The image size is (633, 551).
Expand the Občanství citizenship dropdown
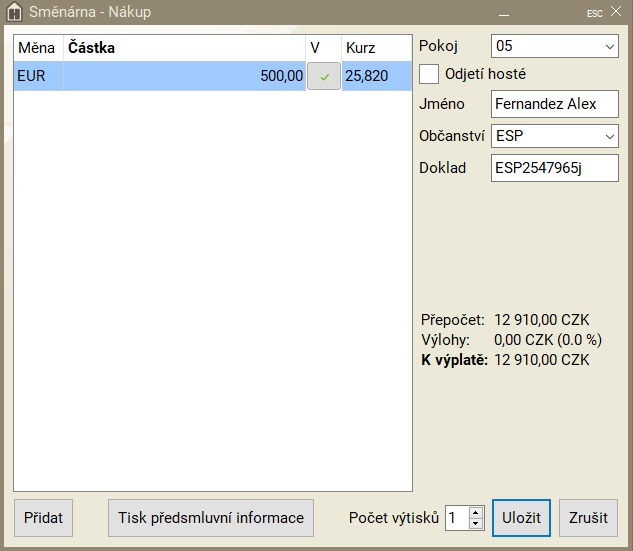pyautogui.click(x=610, y=136)
